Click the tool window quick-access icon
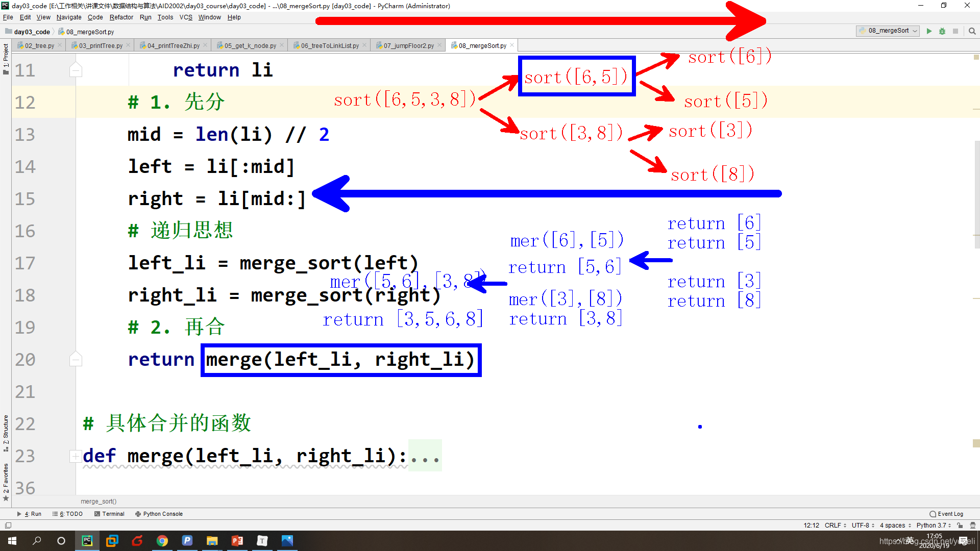 [x=8, y=525]
